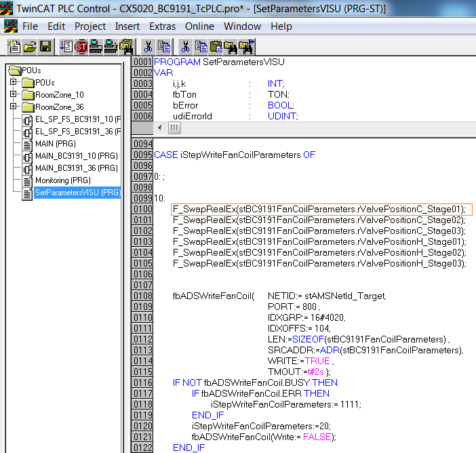Select MAIN_BC9191_36 (PRG) in tree
This screenshot has width=476, height=453.
(77, 168)
